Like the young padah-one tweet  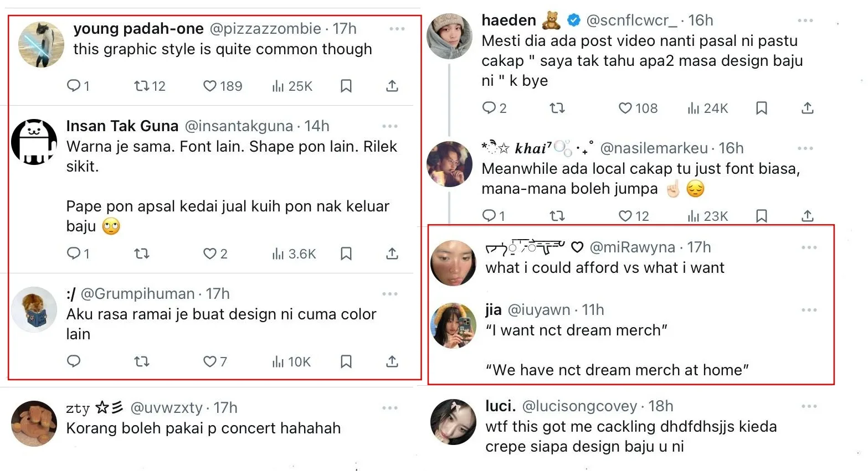coord(210,86)
